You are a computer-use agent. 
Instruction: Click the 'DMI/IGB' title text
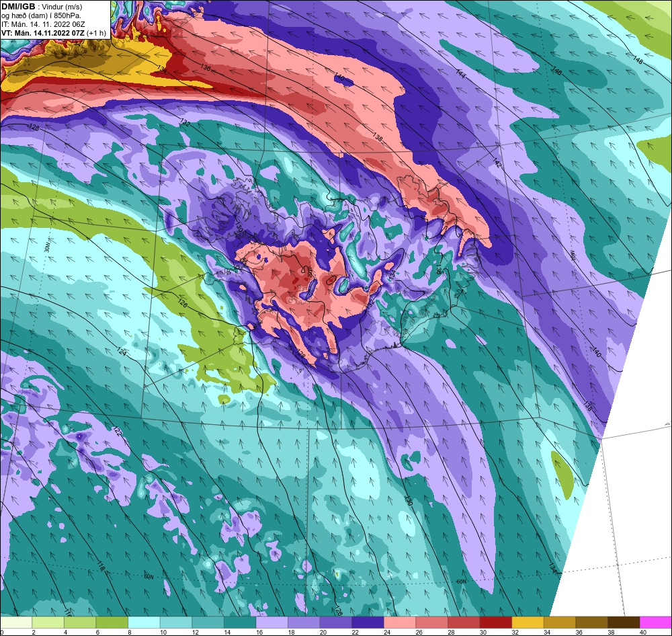[18, 7]
